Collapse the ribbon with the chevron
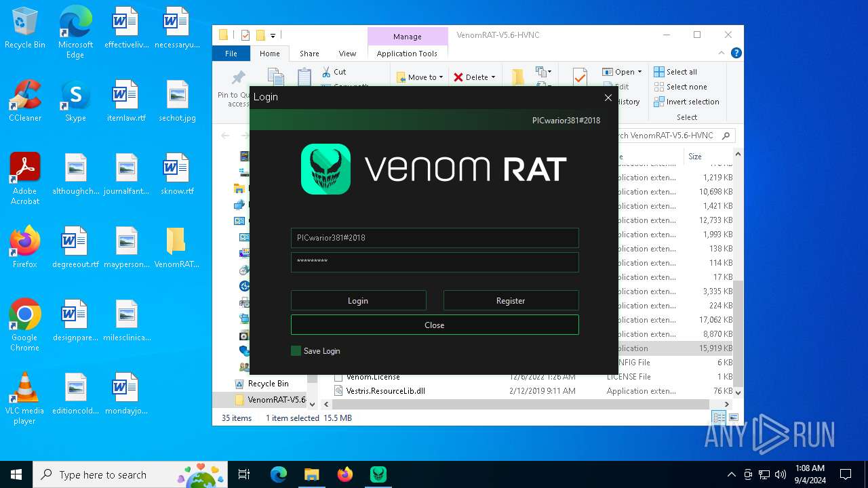868x488 pixels. pos(722,53)
